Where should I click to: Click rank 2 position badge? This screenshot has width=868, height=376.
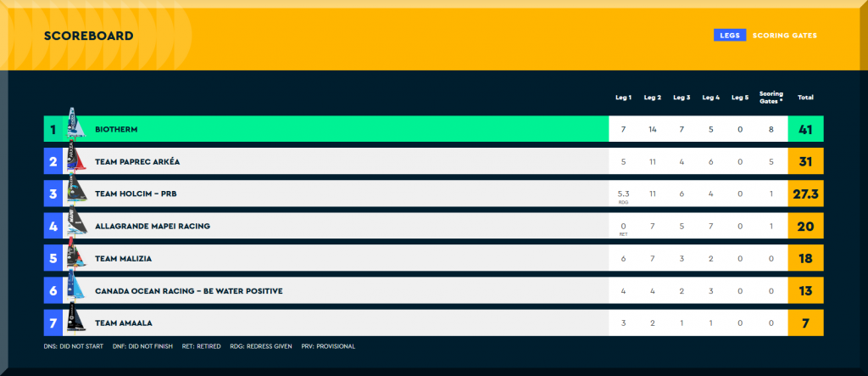click(x=53, y=161)
